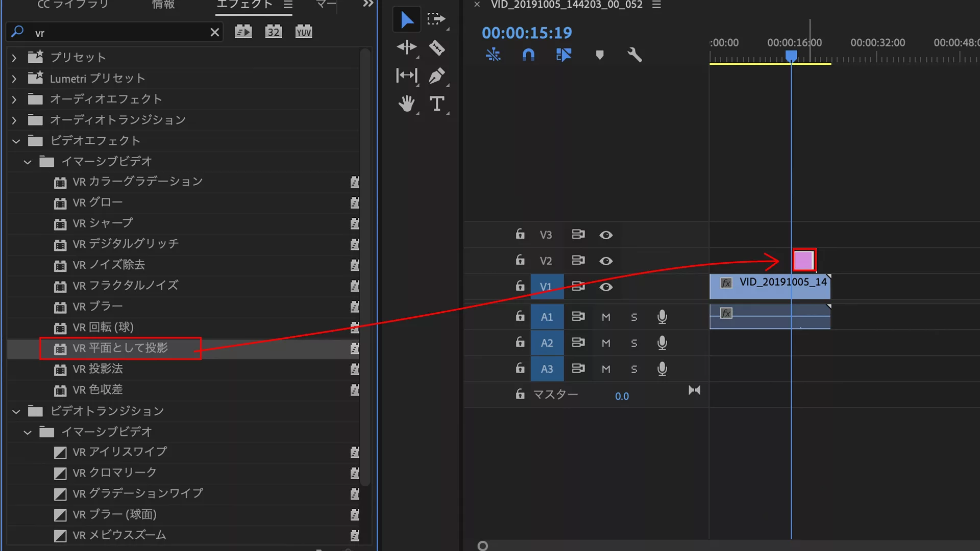Open timeline display settings wrench
Viewport: 980px width, 551px height.
click(634, 55)
